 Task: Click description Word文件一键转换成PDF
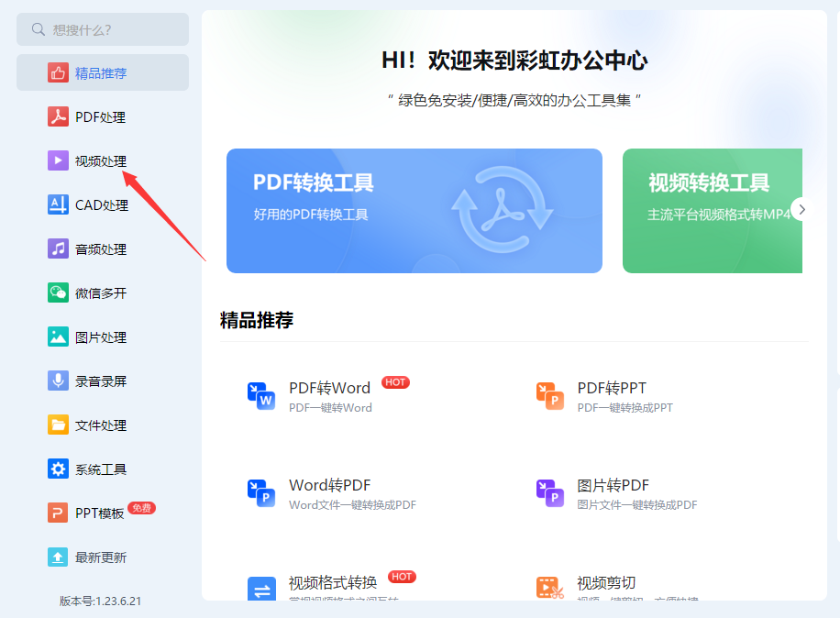coord(352,505)
